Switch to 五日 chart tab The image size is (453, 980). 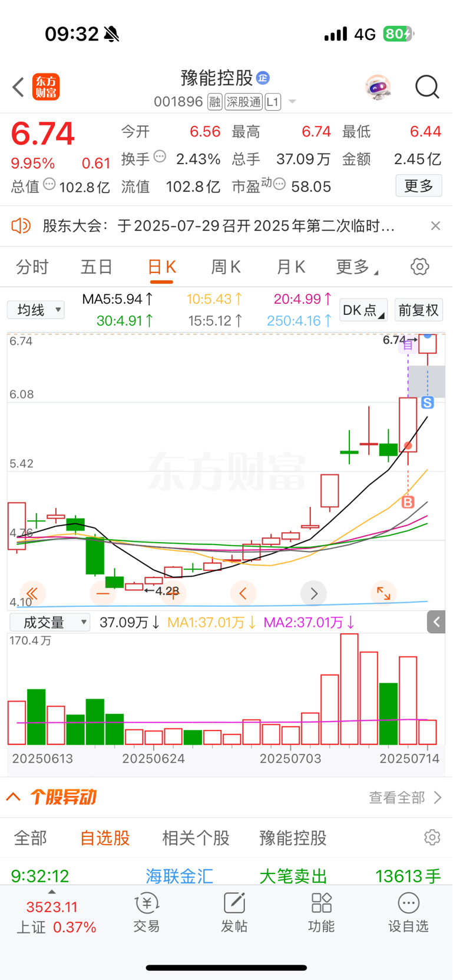[x=97, y=267]
